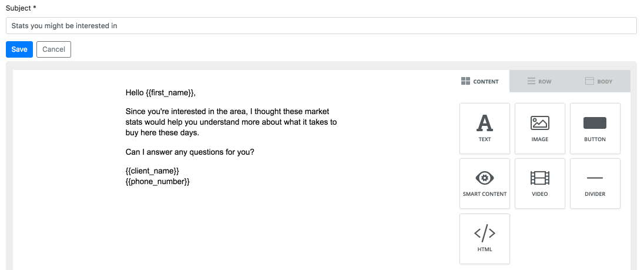Click the "Can I answer any questions" line
The image size is (644, 270).
pos(190,152)
